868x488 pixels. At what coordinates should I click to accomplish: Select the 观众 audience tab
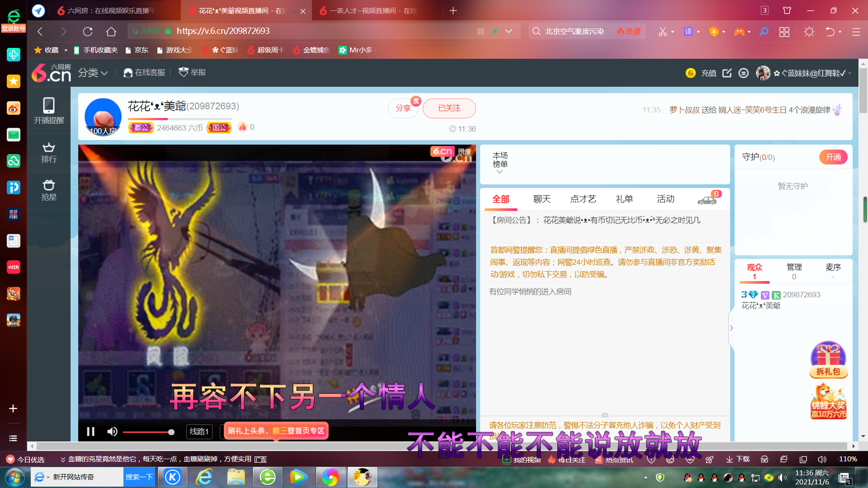point(755,271)
